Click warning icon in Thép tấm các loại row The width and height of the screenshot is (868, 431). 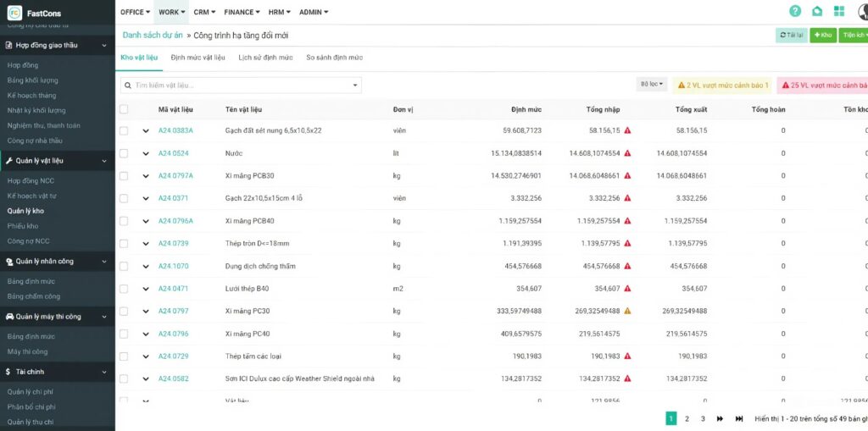coord(627,356)
